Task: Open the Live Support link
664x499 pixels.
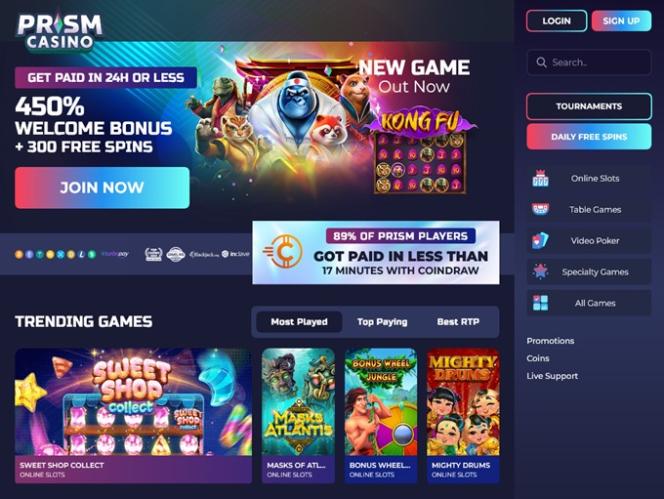Action: (552, 376)
